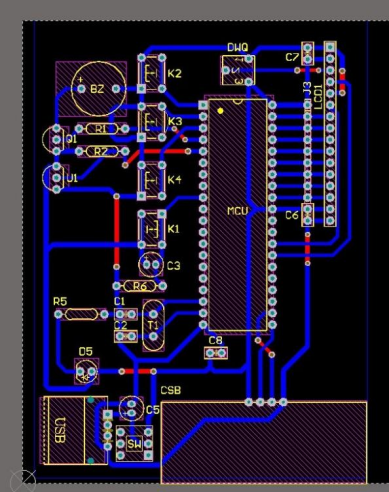The height and width of the screenshot is (492, 389).
Task: Select the SW switch footprint
Action: [134, 444]
